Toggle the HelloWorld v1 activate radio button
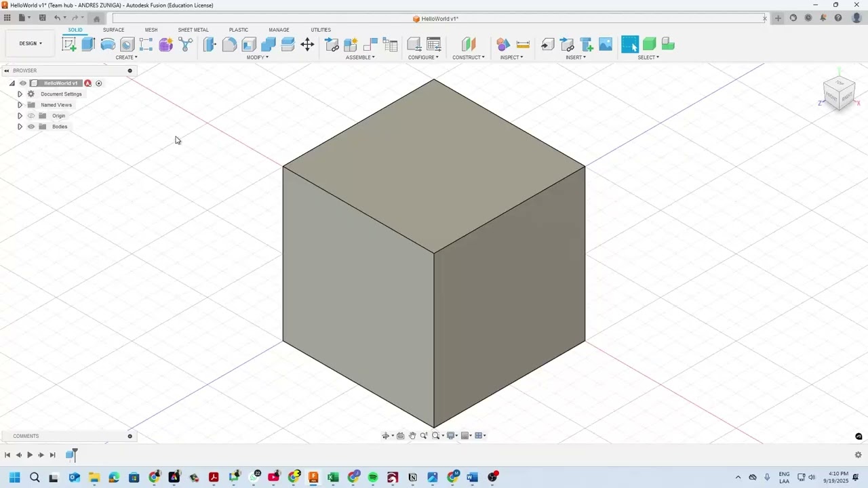Image resolution: width=868 pixels, height=488 pixels. 98,83
